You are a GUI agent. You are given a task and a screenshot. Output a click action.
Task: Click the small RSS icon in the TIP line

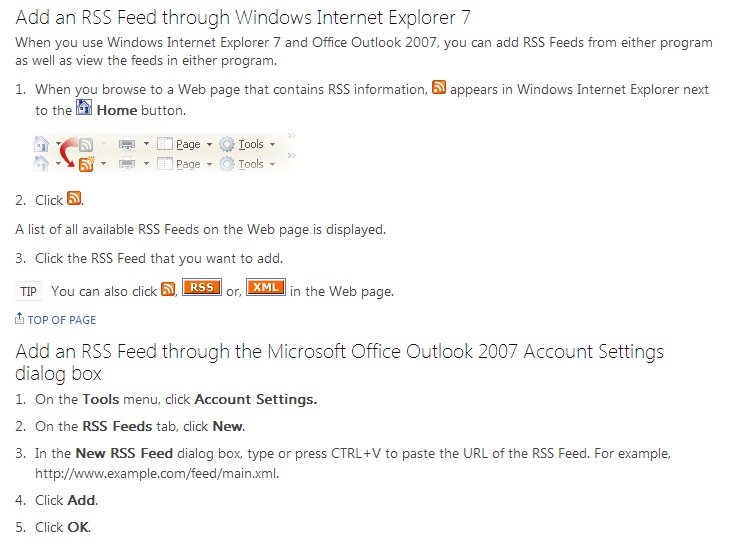[168, 290]
